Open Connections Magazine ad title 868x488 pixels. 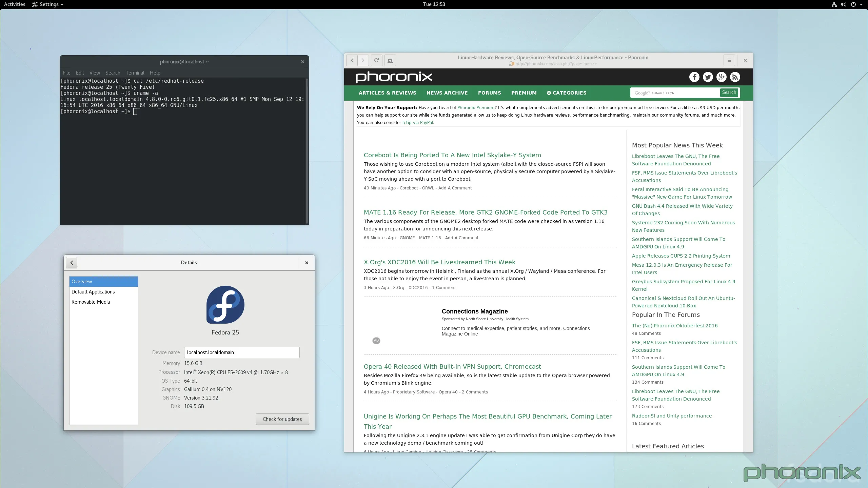[x=475, y=311]
